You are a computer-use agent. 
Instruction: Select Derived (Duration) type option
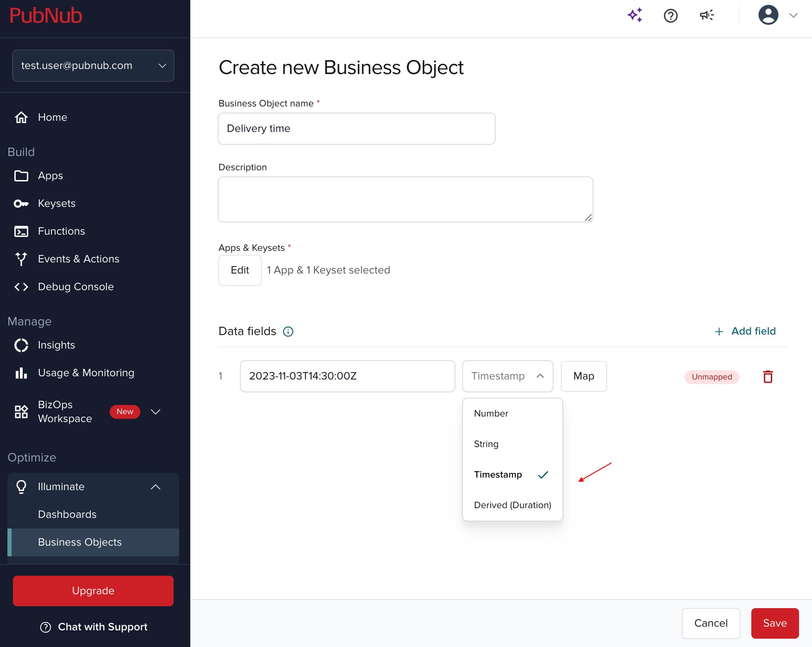pyautogui.click(x=512, y=505)
